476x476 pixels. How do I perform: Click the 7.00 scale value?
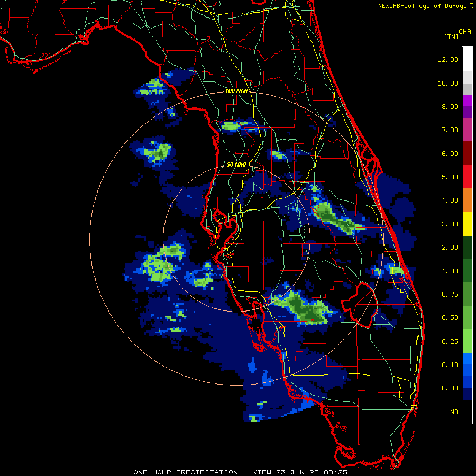(450, 130)
